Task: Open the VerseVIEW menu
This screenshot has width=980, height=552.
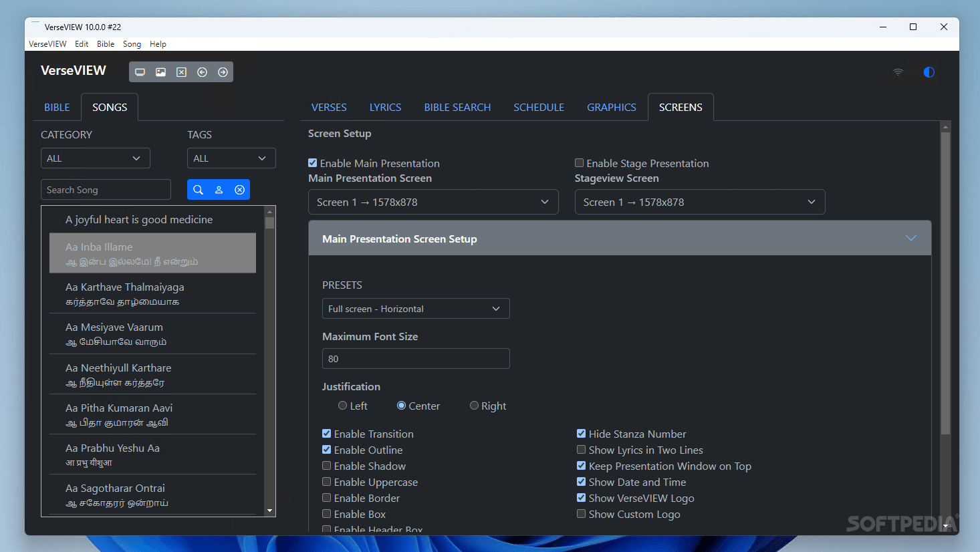Action: (x=47, y=44)
